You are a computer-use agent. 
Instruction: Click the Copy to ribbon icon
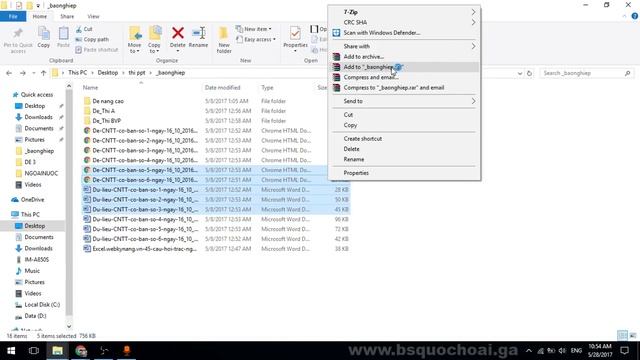(154, 40)
